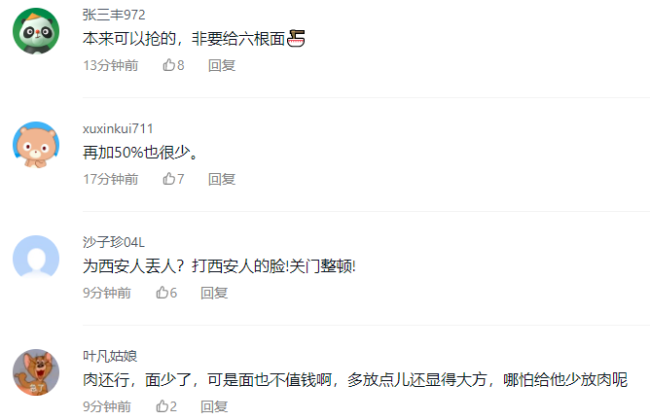The width and height of the screenshot is (650, 420).
Task: Click the default avatar of 沙子珍04L
Action: [x=36, y=258]
